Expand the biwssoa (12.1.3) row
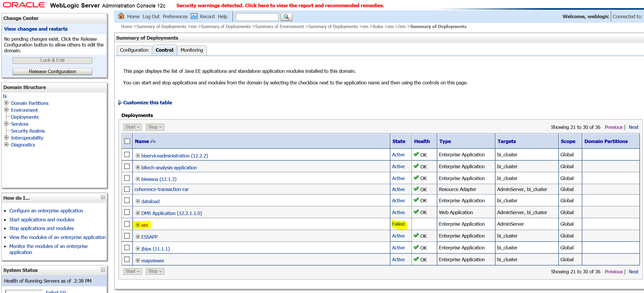The image size is (644, 293). (138, 179)
